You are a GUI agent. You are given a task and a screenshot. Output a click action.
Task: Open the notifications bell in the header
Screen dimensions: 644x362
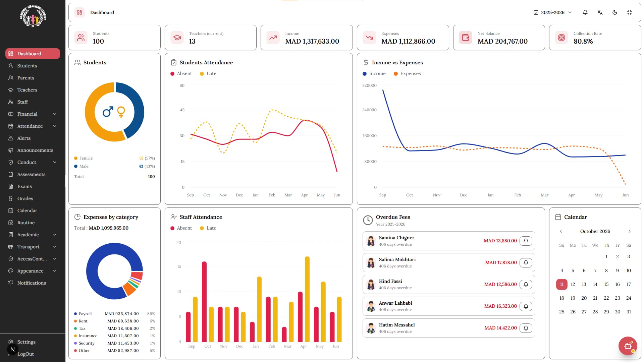tap(585, 12)
